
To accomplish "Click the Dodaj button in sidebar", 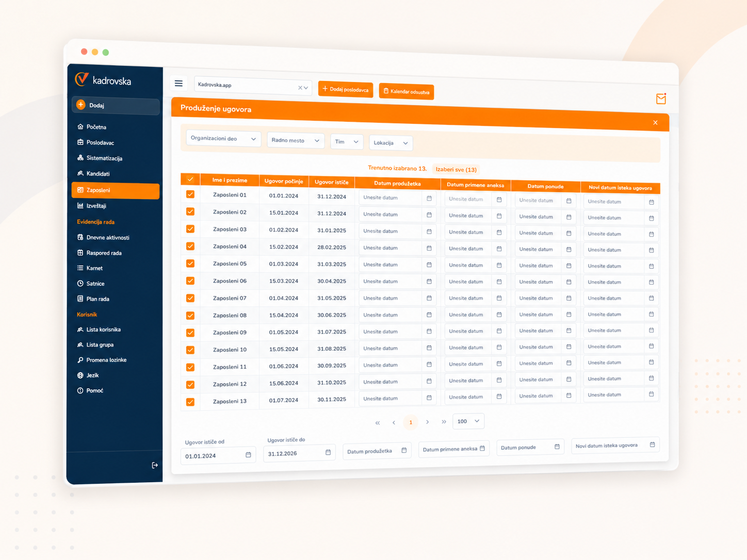I will point(116,105).
